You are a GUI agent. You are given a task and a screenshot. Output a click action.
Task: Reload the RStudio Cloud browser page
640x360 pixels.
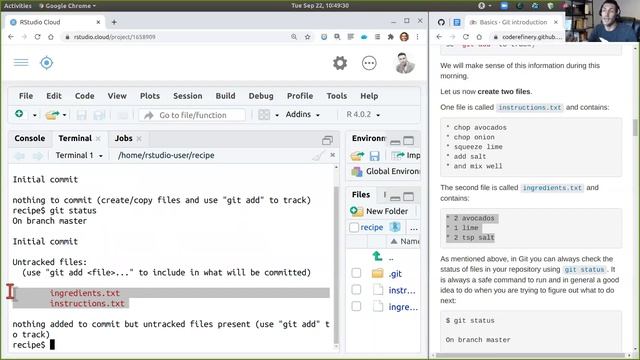point(37,37)
